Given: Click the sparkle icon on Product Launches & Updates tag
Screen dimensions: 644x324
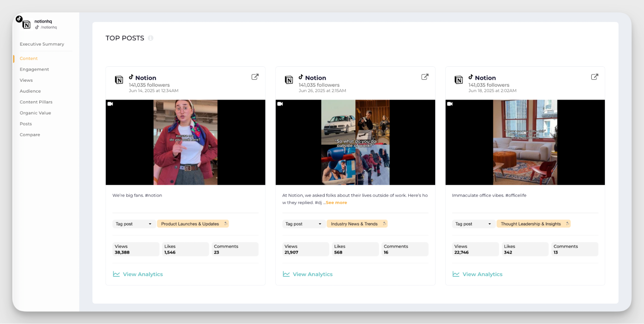Looking at the screenshot, I should tap(225, 224).
